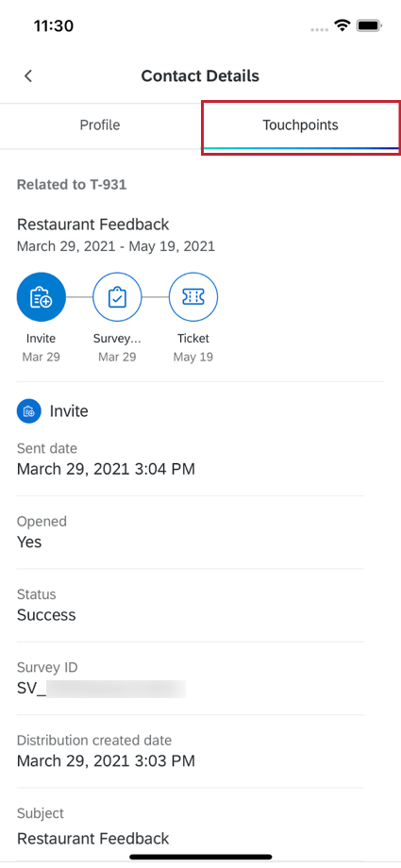This screenshot has height=868, width=401.
Task: Tap the Ticket May 19 label
Action: (193, 347)
